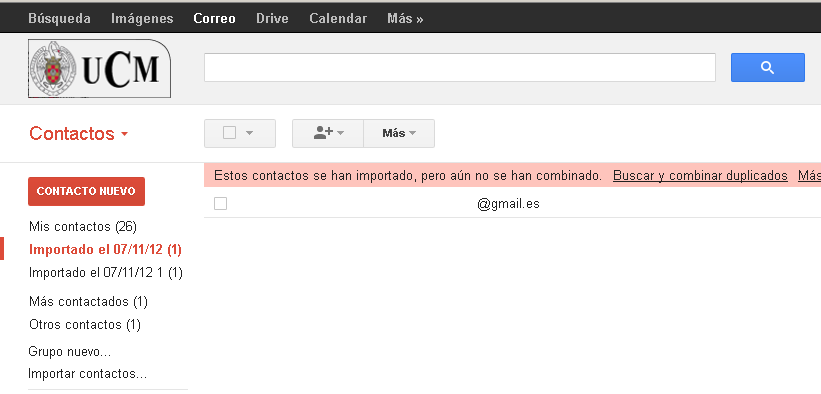Select Mis contactos (26) group
This screenshot has width=821, height=394.
83,227
